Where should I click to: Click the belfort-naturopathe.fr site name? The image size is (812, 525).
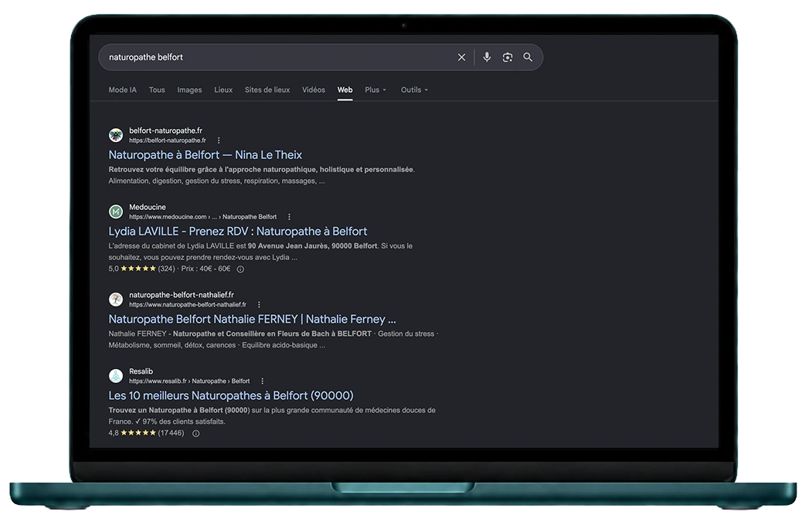(x=165, y=130)
